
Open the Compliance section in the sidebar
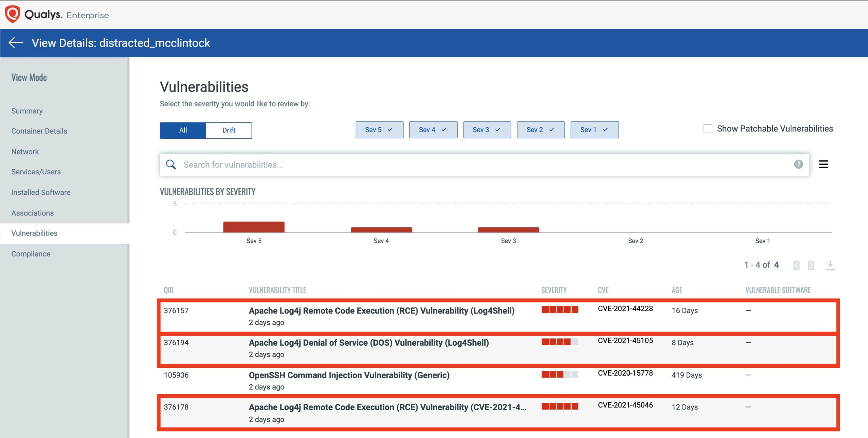[31, 253]
